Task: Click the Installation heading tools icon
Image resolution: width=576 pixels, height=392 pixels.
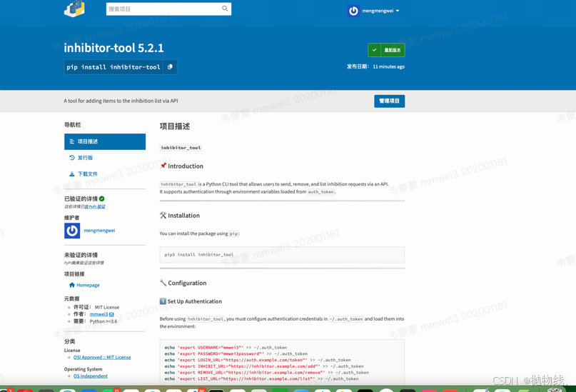Action: click(163, 216)
